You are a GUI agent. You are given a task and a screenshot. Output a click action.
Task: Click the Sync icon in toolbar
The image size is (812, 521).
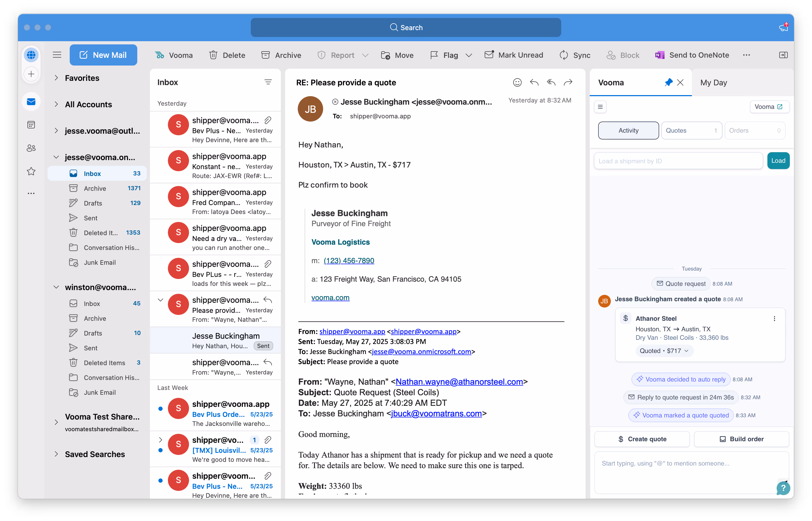(564, 55)
